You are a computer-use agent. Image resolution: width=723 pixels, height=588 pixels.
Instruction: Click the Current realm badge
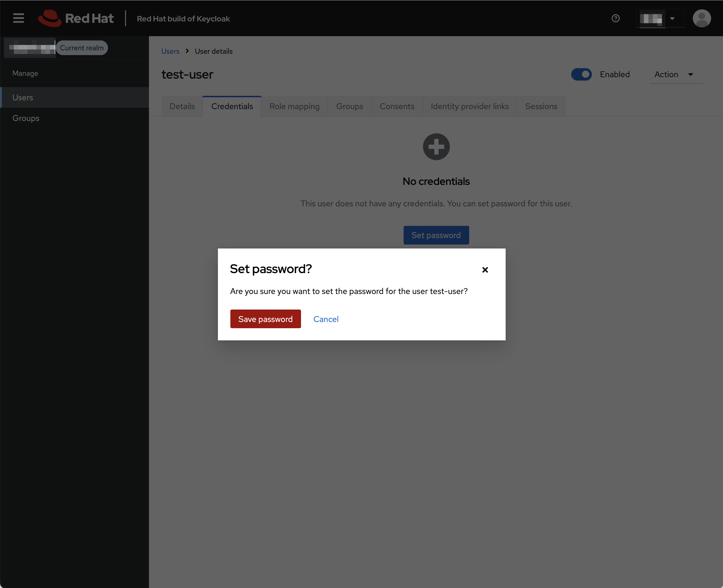click(82, 48)
